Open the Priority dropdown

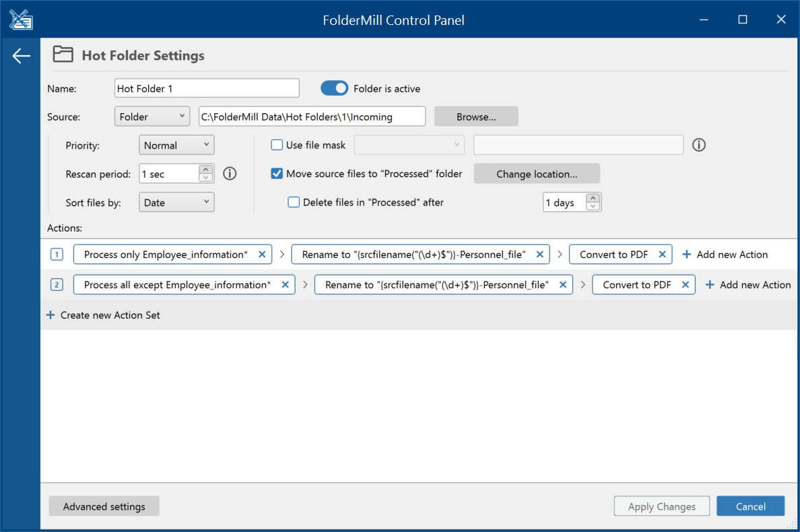tap(176, 145)
